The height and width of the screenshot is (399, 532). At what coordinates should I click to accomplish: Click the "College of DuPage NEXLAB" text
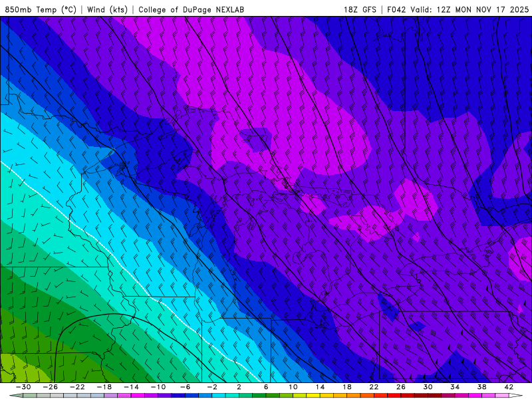coord(191,9)
